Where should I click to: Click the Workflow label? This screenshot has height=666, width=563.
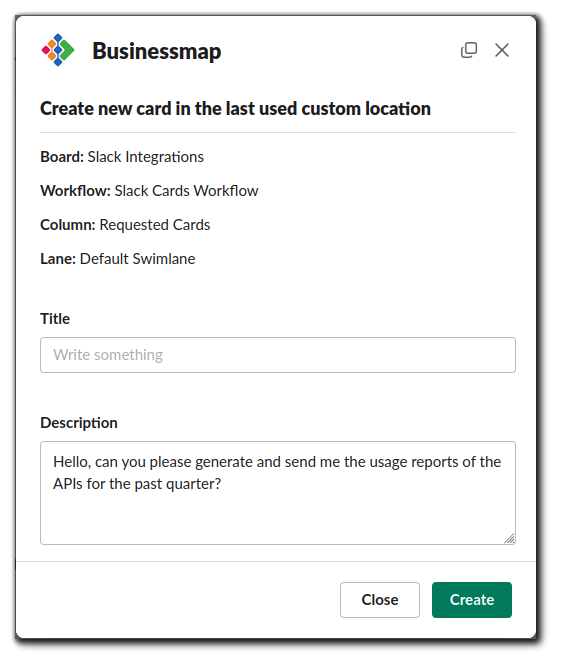[76, 191]
